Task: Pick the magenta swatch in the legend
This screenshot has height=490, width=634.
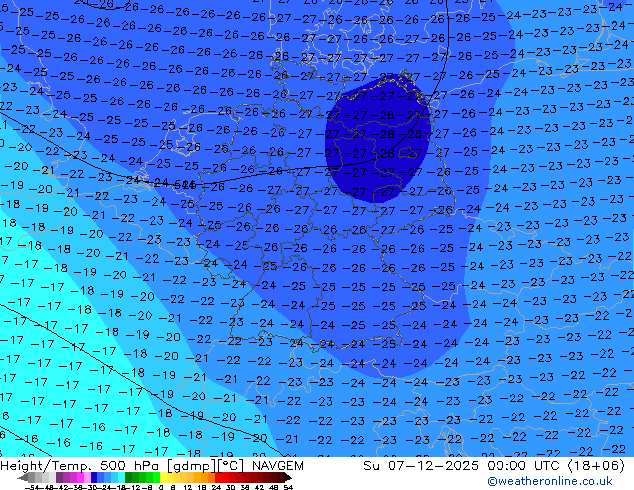Action: coord(80,477)
